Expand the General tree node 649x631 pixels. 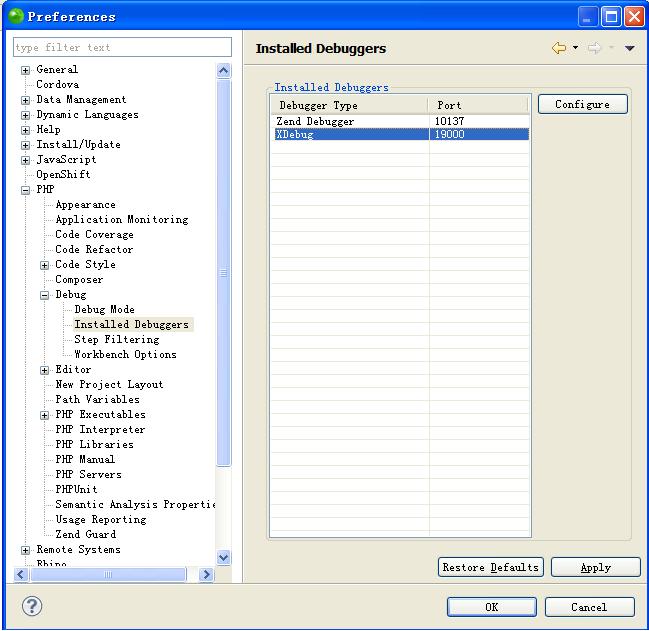(x=25, y=70)
